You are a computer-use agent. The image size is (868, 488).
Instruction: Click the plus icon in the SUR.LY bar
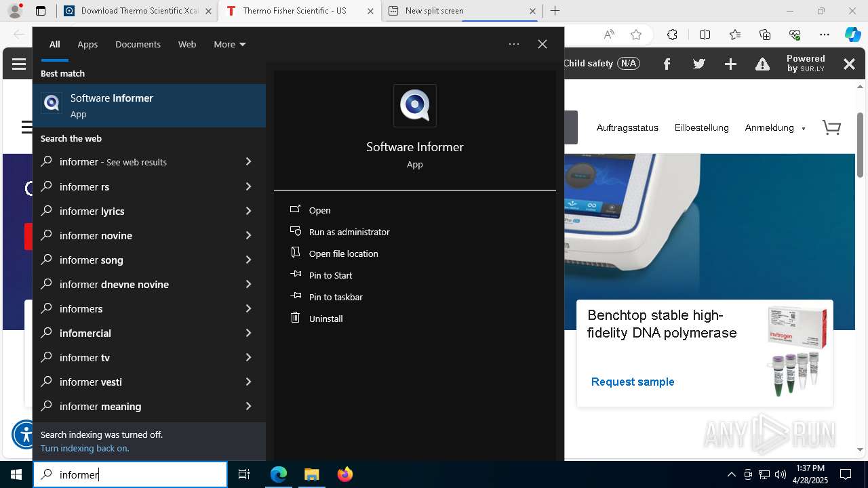click(x=730, y=64)
